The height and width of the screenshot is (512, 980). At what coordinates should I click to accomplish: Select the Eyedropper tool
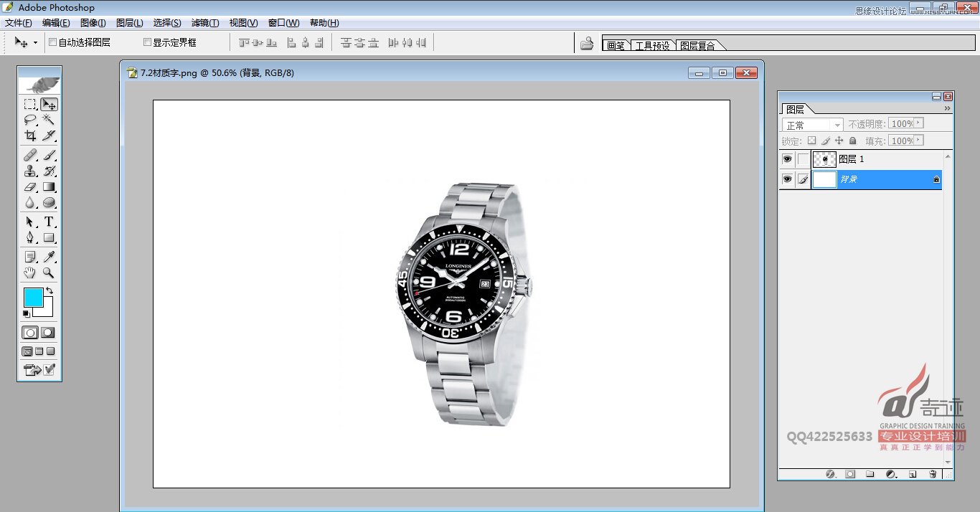[49, 257]
